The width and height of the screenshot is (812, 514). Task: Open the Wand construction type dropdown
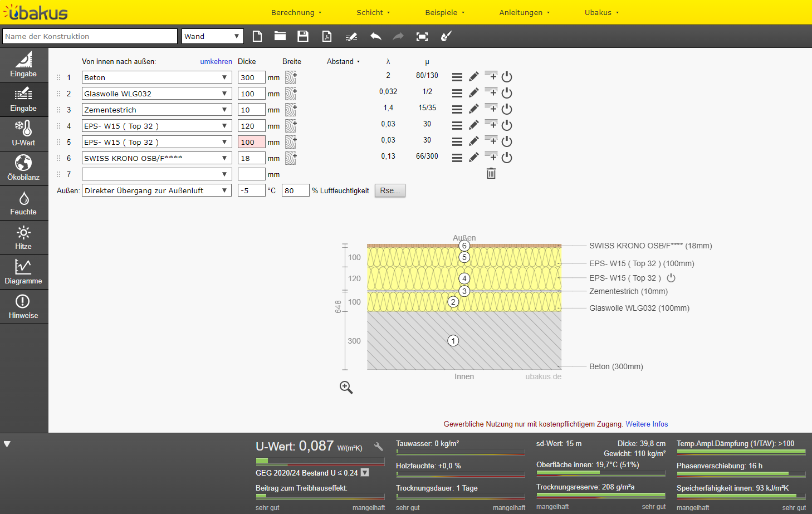pyautogui.click(x=213, y=36)
